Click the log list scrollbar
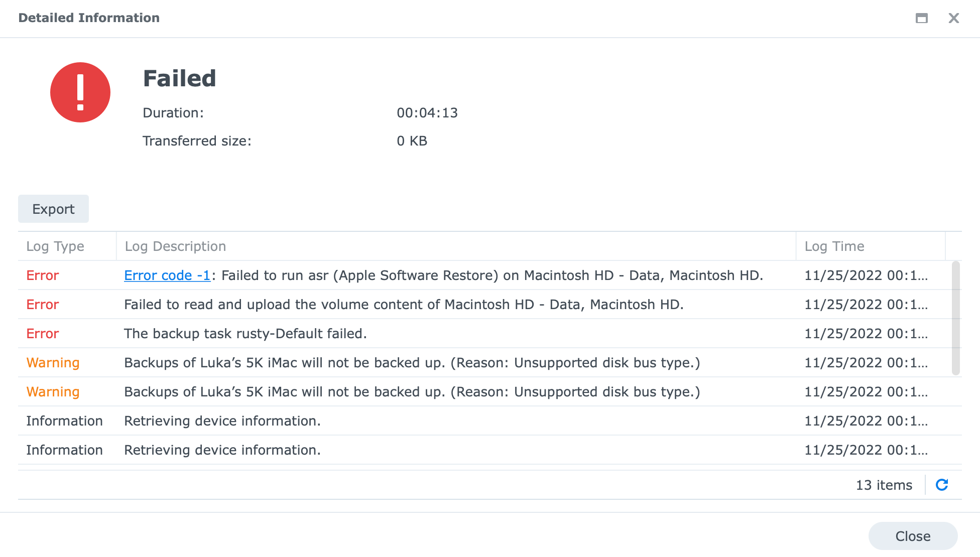Viewport: 980px width, 557px height. pyautogui.click(x=956, y=318)
